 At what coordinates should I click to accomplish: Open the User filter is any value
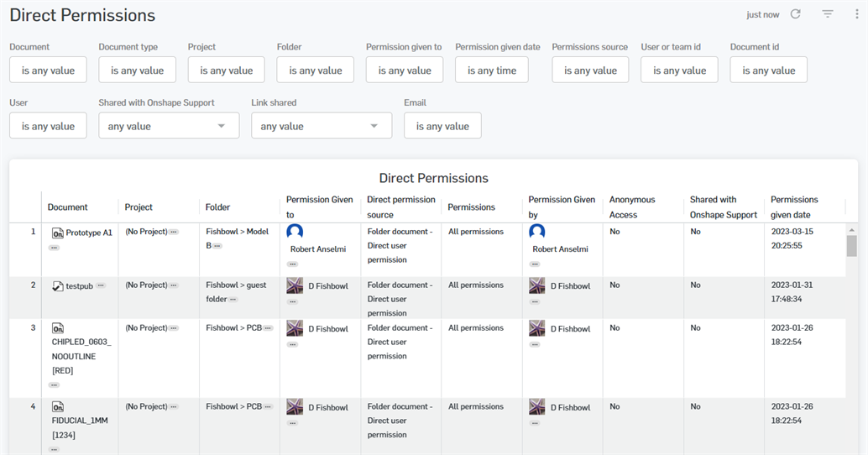tap(48, 126)
